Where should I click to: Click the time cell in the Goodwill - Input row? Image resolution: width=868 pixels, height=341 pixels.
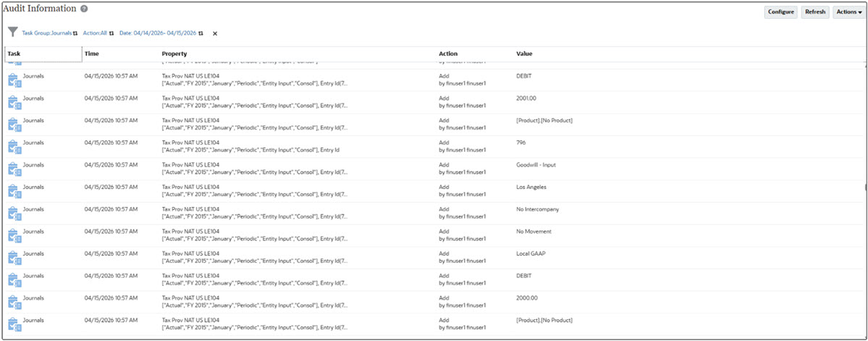coord(111,164)
